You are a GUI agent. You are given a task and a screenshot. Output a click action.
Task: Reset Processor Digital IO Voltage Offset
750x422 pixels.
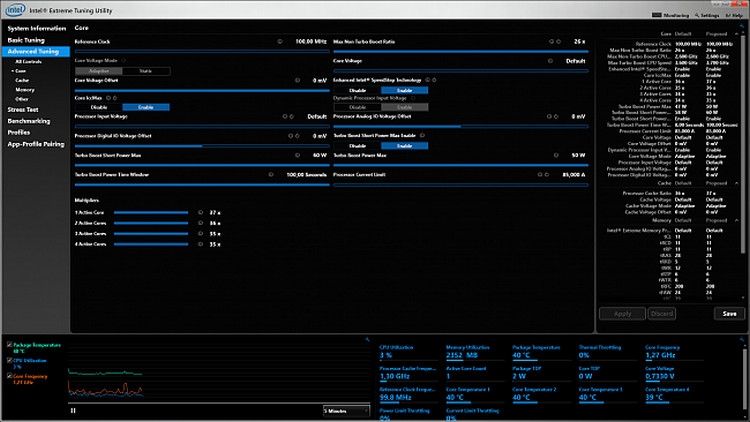297,136
